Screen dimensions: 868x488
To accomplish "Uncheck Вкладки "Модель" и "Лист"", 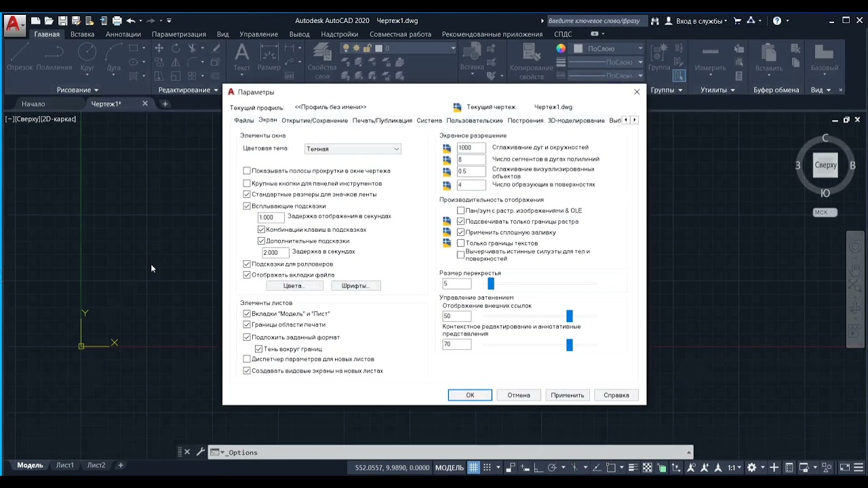I will tap(247, 314).
